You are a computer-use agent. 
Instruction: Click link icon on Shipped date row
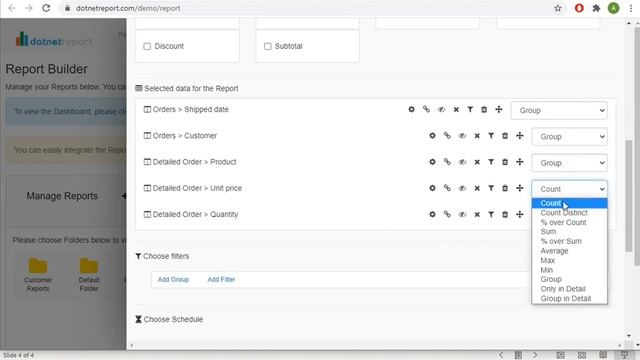pos(426,109)
